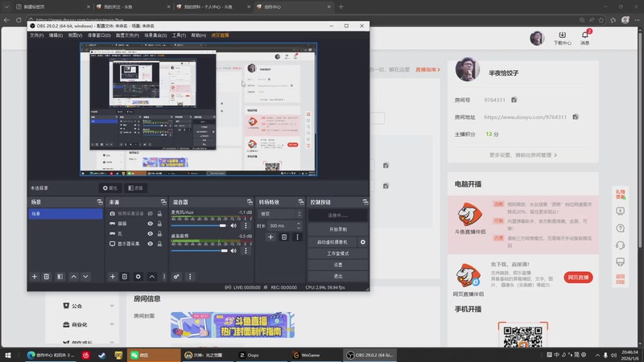Toggle lock on 显示器采集 source
The width and height of the screenshot is (644, 362).
point(159,244)
